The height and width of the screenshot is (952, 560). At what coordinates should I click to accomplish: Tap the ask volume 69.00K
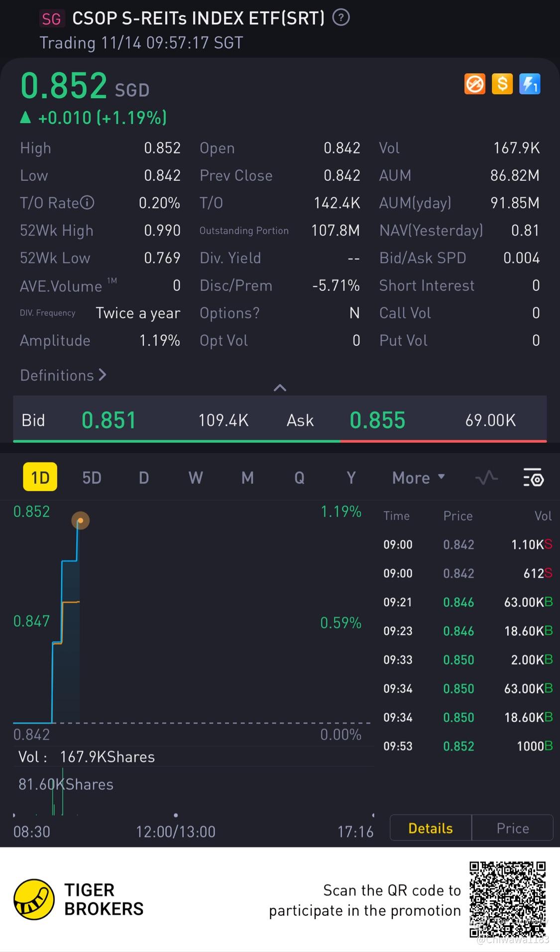[490, 420]
